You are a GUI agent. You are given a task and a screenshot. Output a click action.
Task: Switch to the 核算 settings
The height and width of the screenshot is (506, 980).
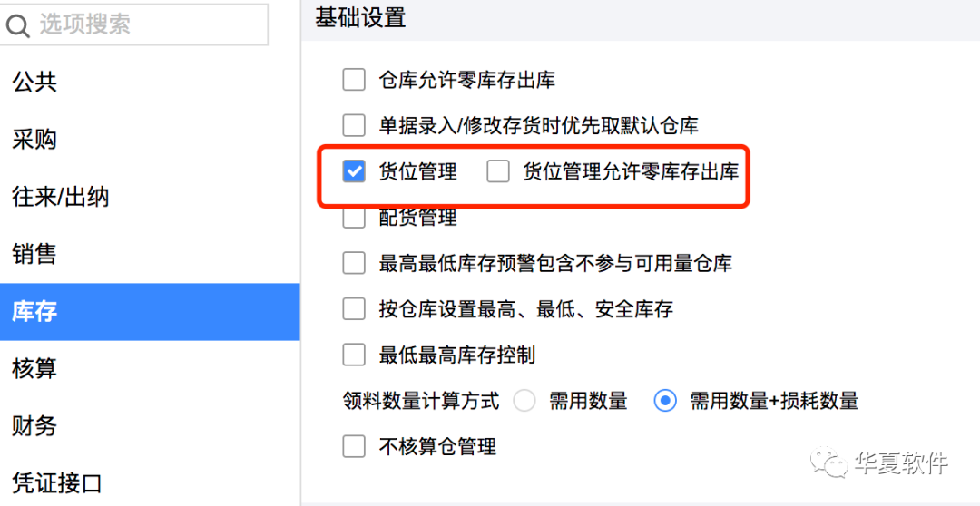pyautogui.click(x=150, y=368)
